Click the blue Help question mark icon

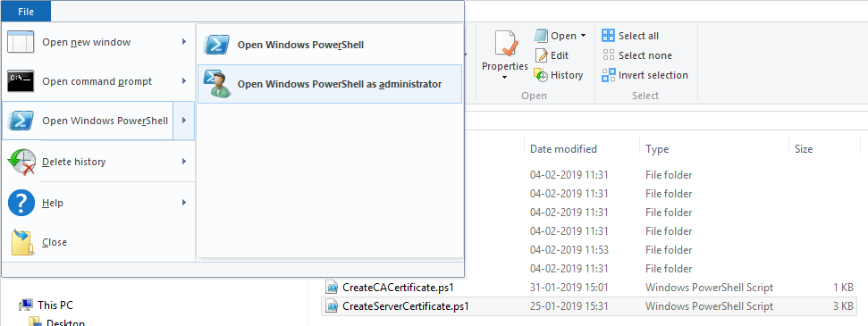21,203
